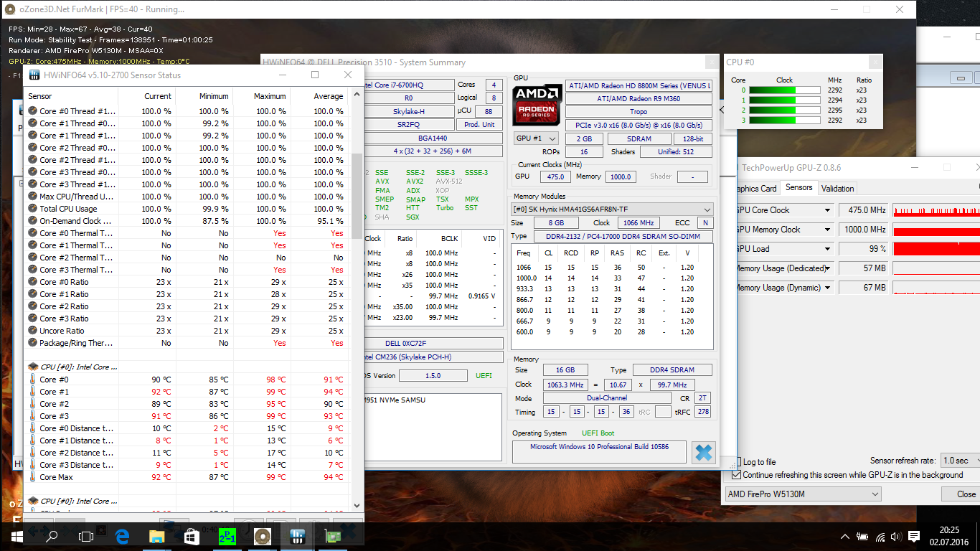Select the Total CPU Usage sensor row
Image resolution: width=980 pixels, height=551 pixels.
[x=186, y=209]
